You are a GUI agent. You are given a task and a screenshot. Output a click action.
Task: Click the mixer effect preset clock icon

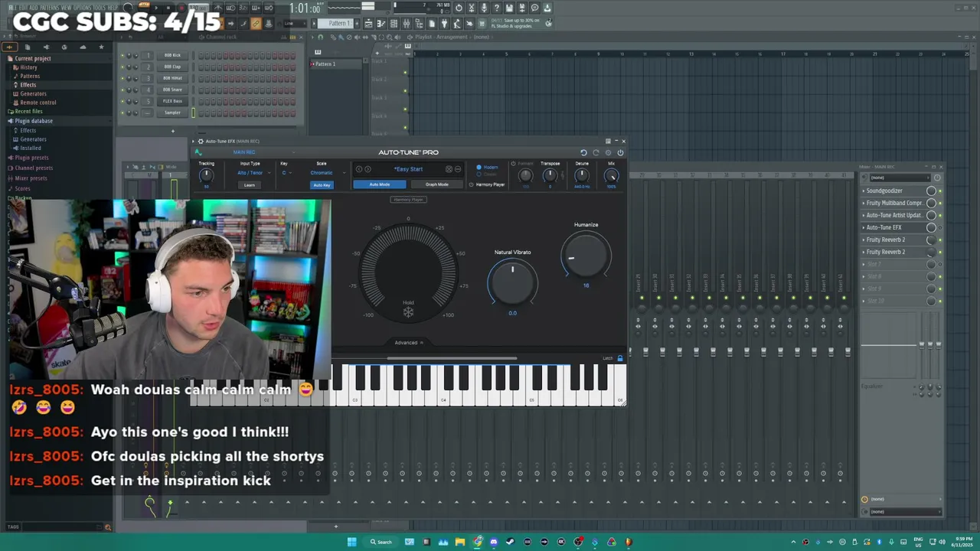click(x=937, y=178)
